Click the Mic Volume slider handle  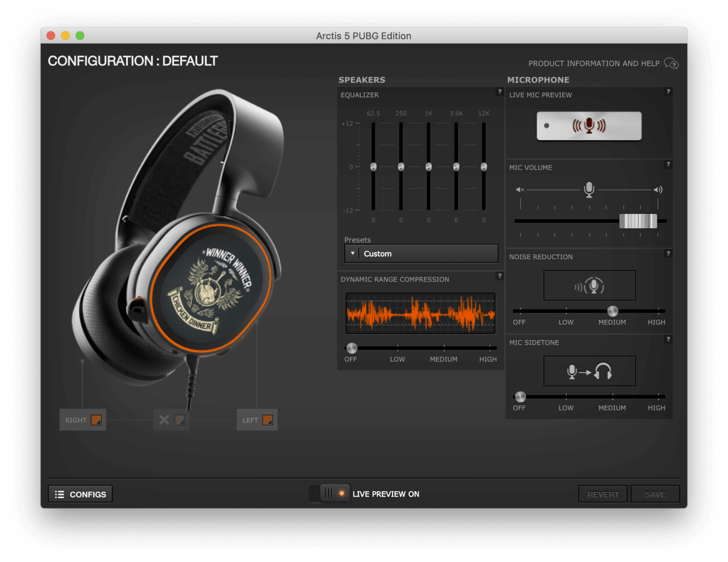coord(638,221)
